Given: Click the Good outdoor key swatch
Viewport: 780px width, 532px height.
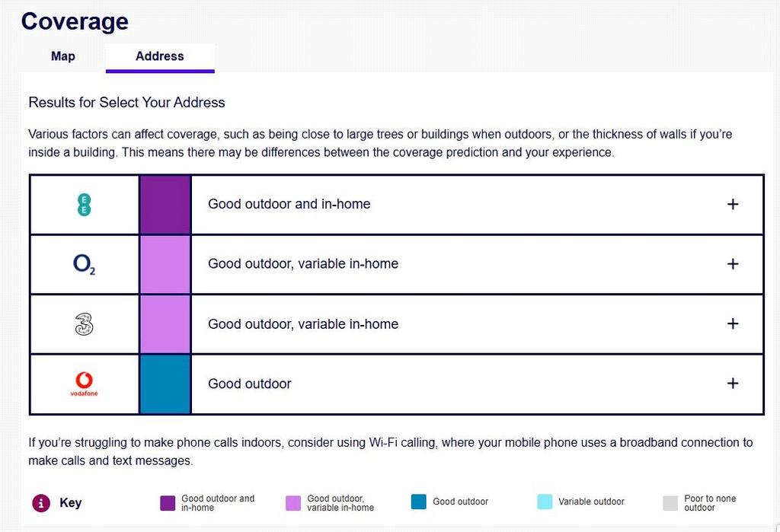Looking at the screenshot, I should pyautogui.click(x=419, y=502).
